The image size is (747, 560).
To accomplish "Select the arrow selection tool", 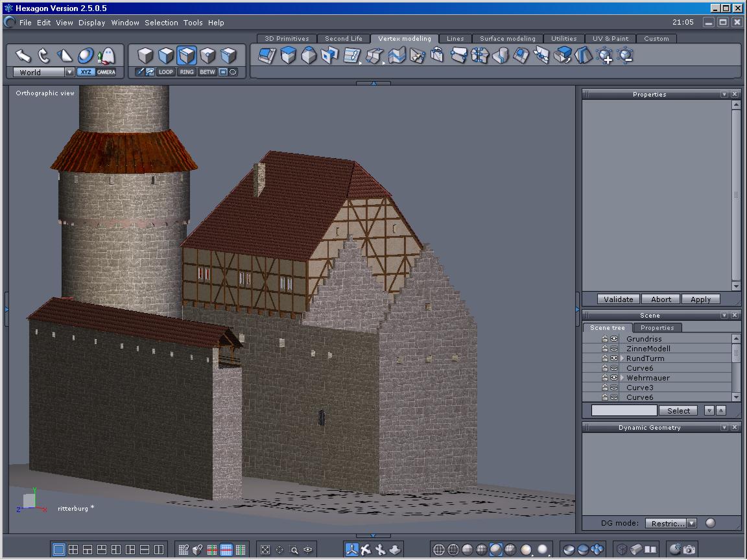I will [24, 55].
